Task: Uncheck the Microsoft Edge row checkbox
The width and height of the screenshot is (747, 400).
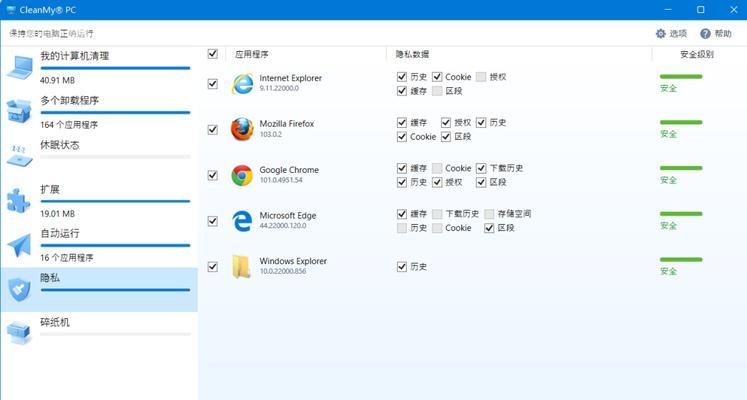Action: 212,221
